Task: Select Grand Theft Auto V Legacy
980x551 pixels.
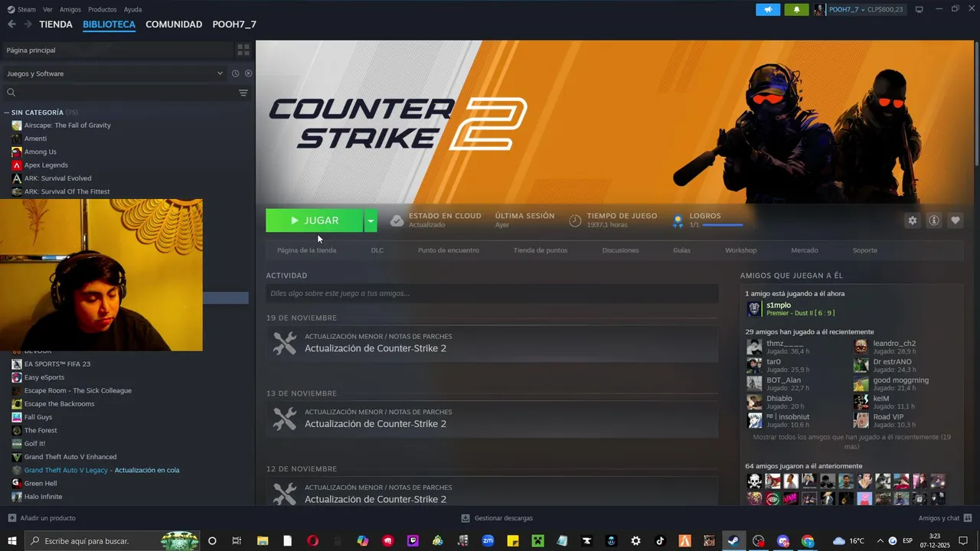Action: coord(66,470)
